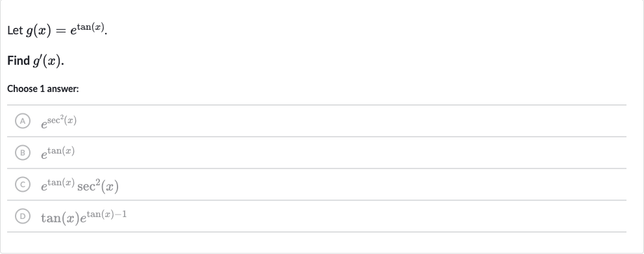Click the word 'Let' starting the problem
Screen dimensions: 644x254
[15, 30]
